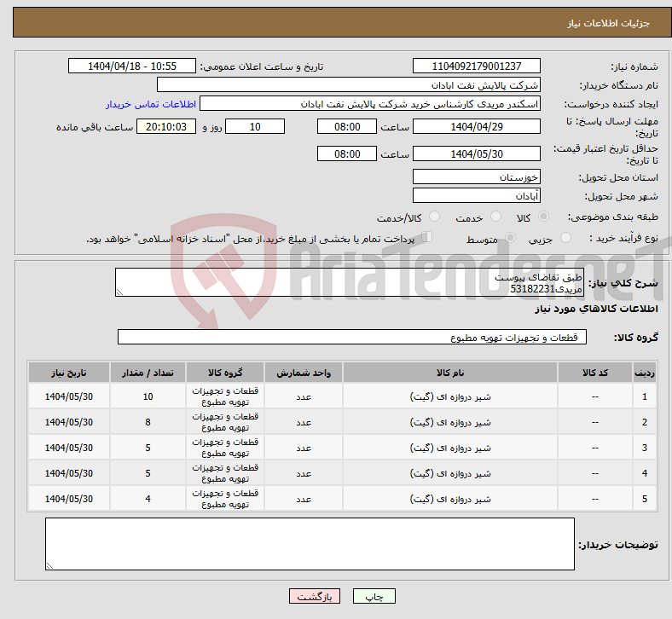Viewport: 672px width, 619px height.
Task: Click the deadline hour field beside 1404/04/29
Action: [x=347, y=126]
